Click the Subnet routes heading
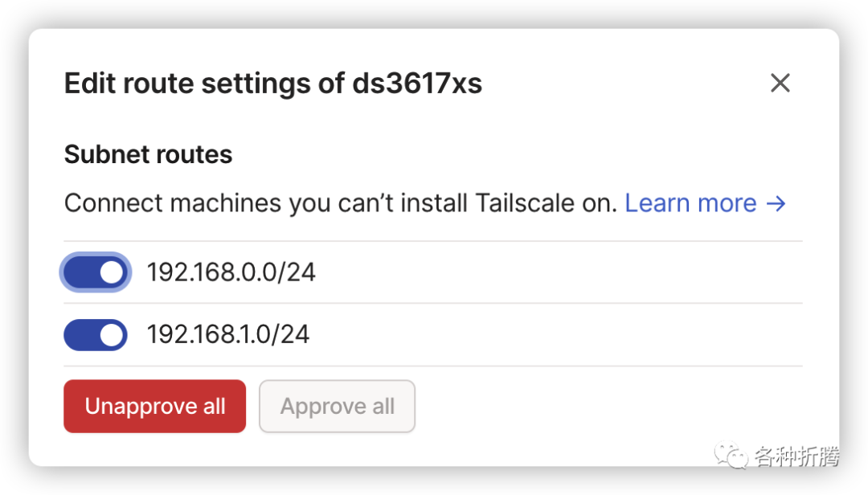The width and height of the screenshot is (868, 495). 149,154
